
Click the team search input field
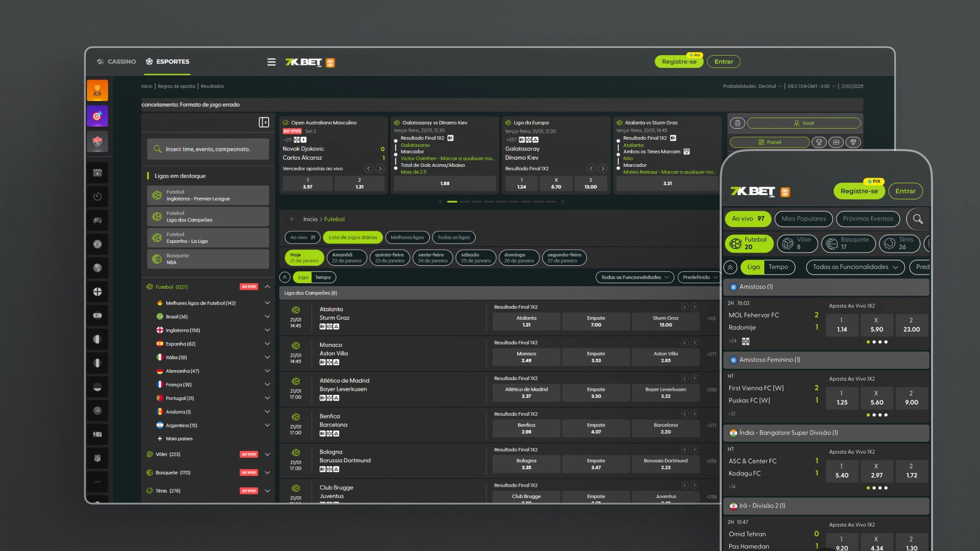tap(208, 149)
